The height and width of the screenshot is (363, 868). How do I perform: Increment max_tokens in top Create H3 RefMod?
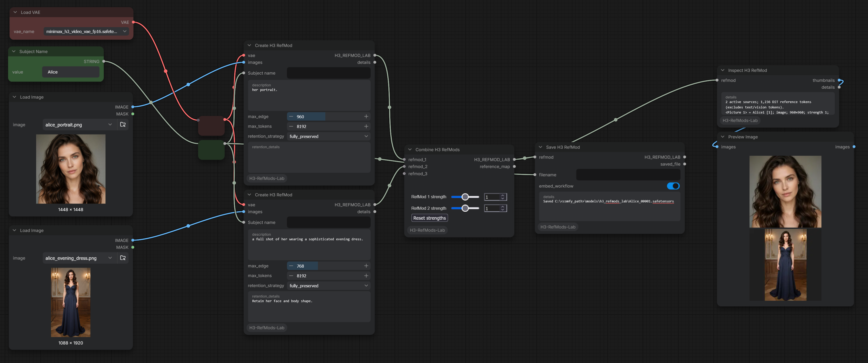coord(366,126)
